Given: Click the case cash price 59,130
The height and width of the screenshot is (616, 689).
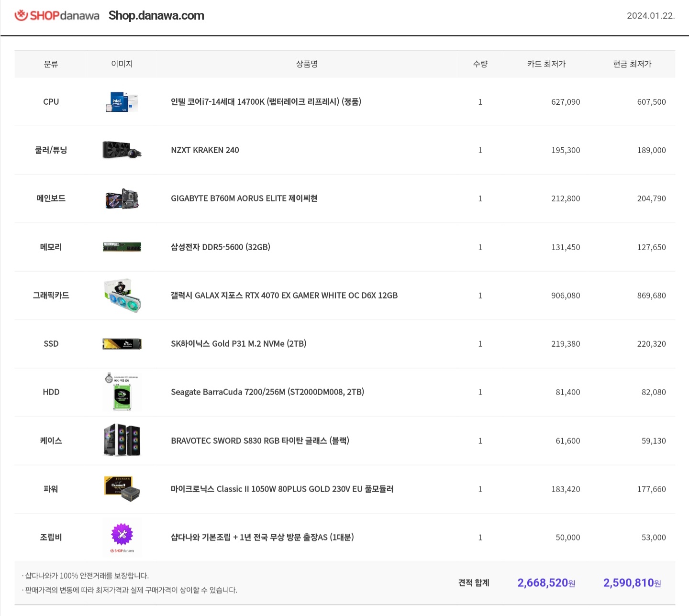Looking at the screenshot, I should [x=654, y=441].
